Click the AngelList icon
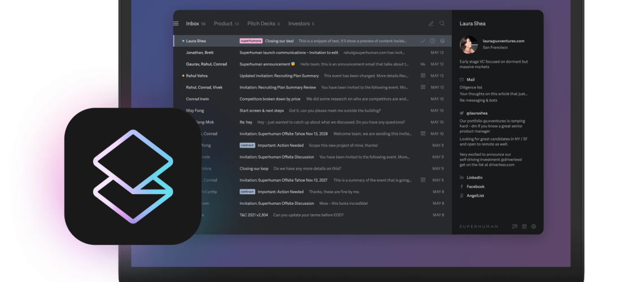The width and height of the screenshot is (644, 282). [x=462, y=196]
